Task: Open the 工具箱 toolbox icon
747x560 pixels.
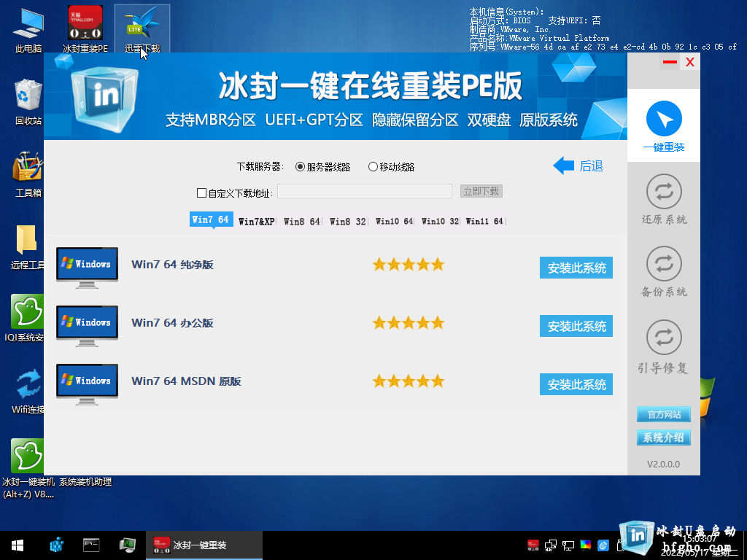Action: [28, 174]
